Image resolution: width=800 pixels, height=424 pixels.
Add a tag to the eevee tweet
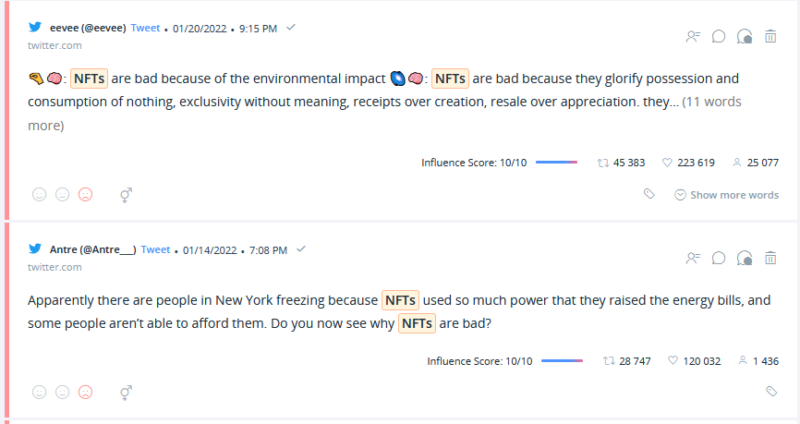click(649, 194)
